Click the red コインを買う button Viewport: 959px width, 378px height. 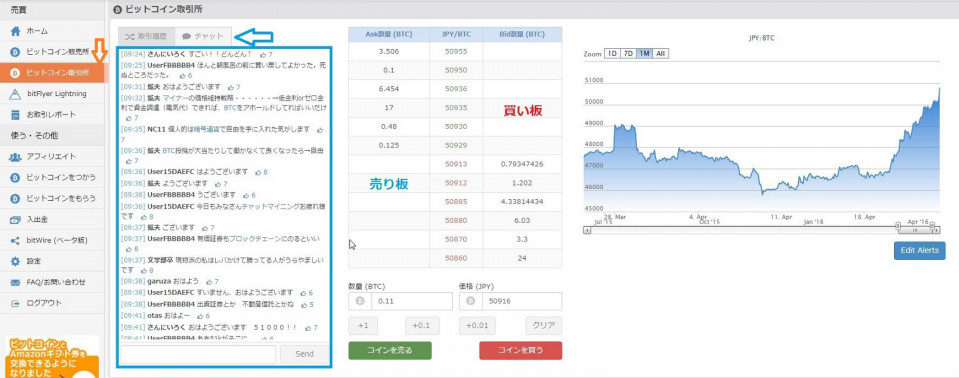tap(520, 350)
